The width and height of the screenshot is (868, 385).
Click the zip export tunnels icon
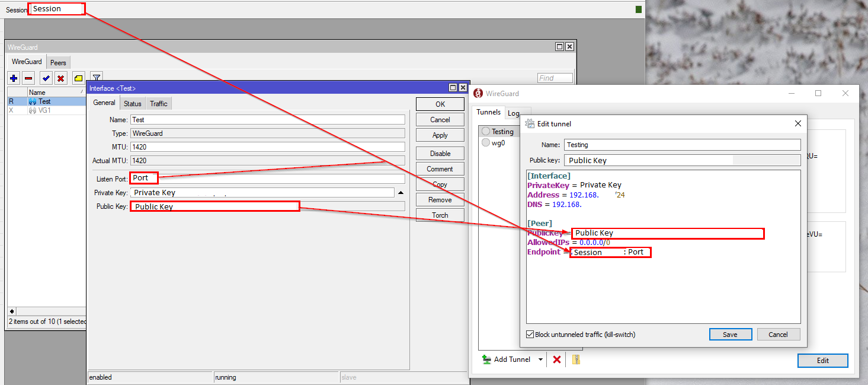575,359
